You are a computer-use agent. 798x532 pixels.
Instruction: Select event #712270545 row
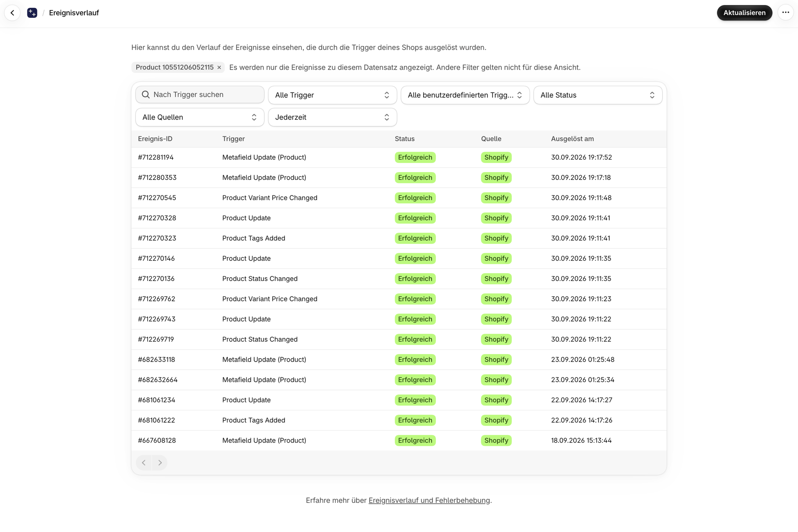click(x=399, y=198)
